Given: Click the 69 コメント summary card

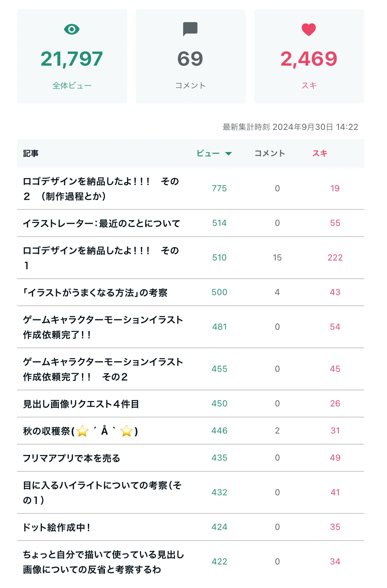Looking at the screenshot, I should pos(191,56).
